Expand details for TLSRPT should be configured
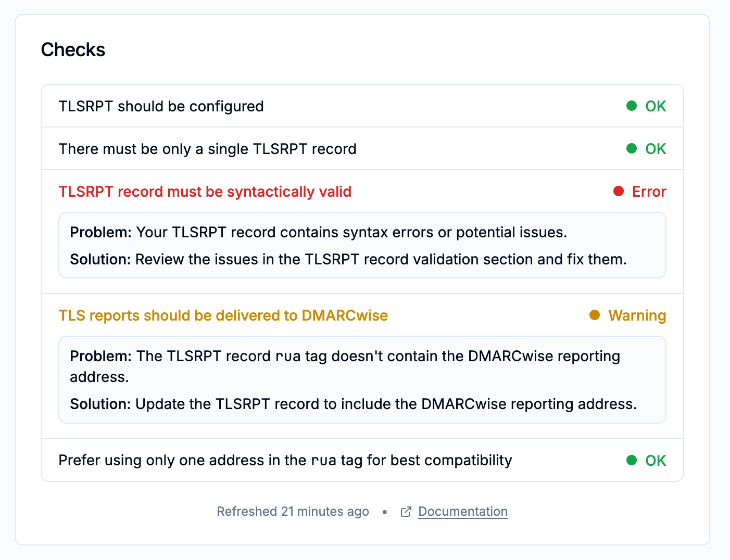Screen dimensions: 730x560 point(160,106)
